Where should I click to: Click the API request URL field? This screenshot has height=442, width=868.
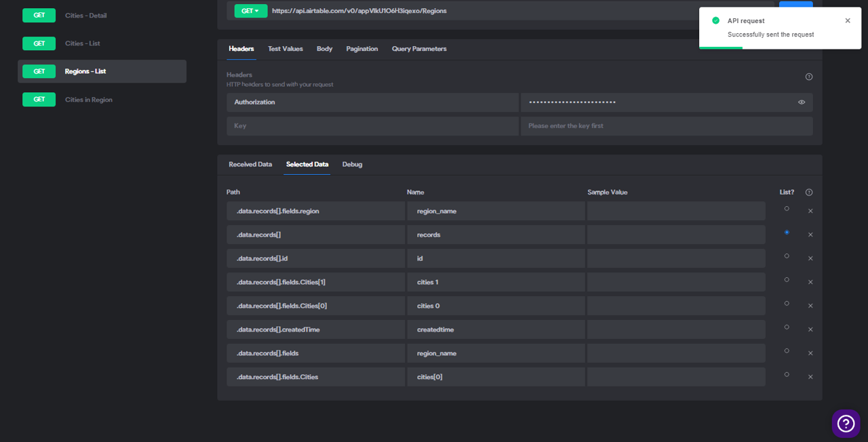click(x=521, y=11)
